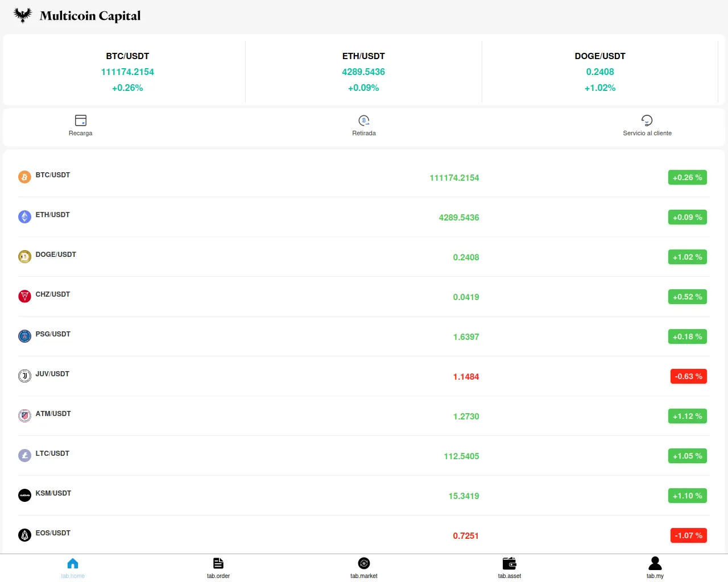The image size is (728, 582).
Task: Click the red price 0.7251
Action: pyautogui.click(x=466, y=536)
